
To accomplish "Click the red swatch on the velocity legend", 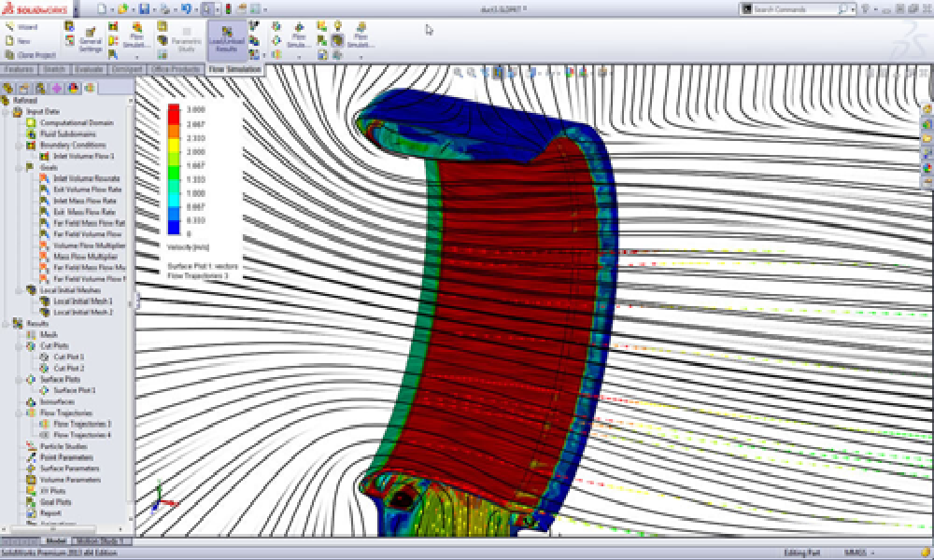I will 173,114.
